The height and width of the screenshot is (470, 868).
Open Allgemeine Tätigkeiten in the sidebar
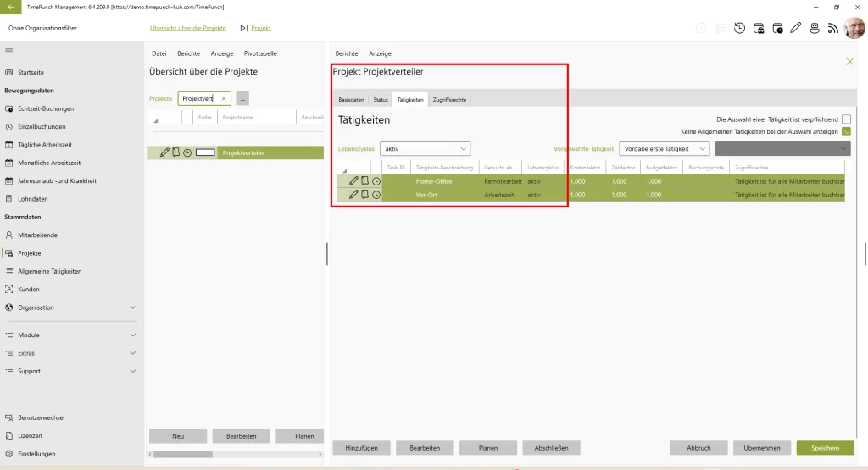(x=49, y=272)
